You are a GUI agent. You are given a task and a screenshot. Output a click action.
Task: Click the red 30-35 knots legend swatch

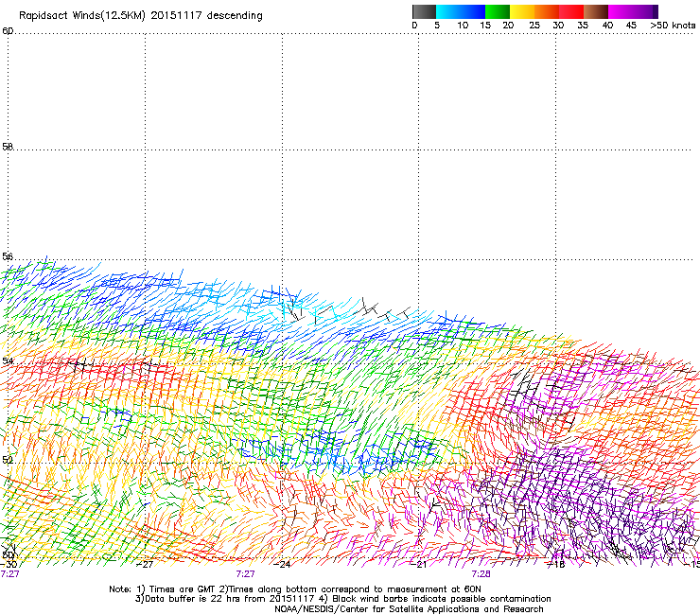pos(571,11)
